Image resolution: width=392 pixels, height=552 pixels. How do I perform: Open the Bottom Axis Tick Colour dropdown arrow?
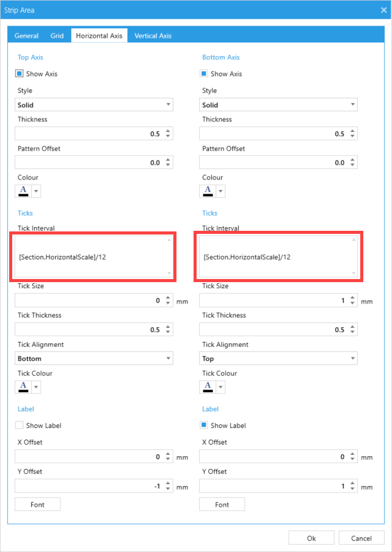pyautogui.click(x=220, y=387)
